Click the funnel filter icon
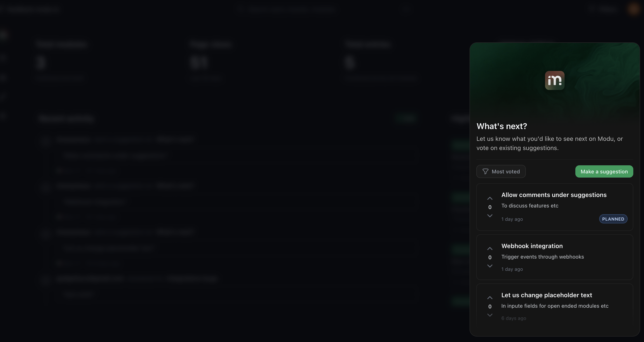 tap(485, 171)
